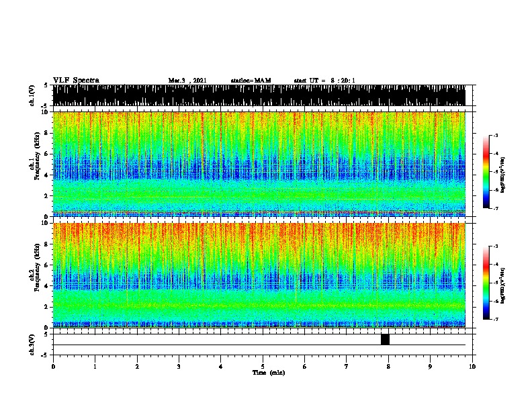Click the black pulse block in ch.3 panel
The width and height of the screenshot is (532, 411).
click(385, 339)
